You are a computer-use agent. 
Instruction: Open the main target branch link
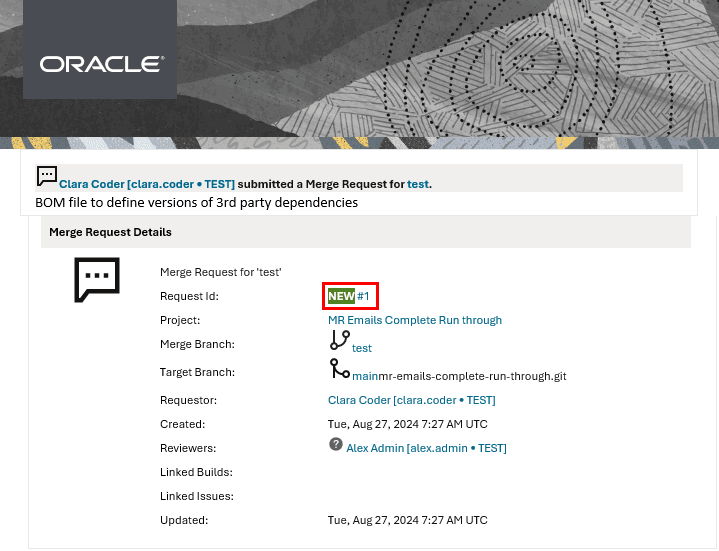coord(365,376)
